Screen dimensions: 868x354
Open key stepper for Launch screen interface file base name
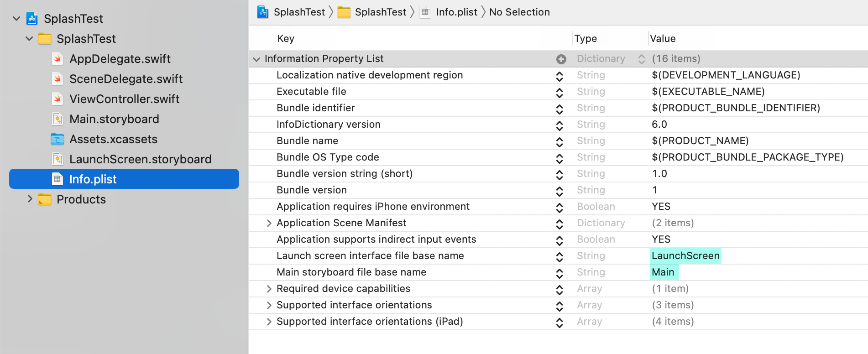pyautogui.click(x=559, y=257)
